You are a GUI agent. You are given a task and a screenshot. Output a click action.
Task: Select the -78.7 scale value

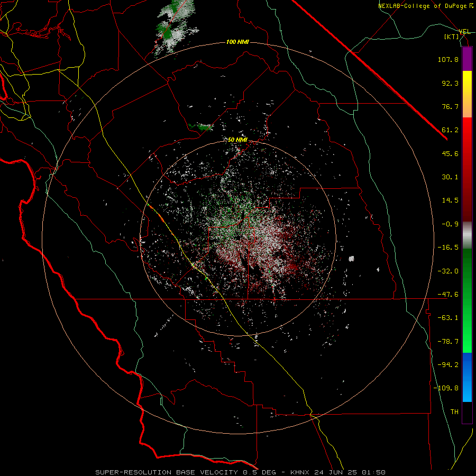pyautogui.click(x=448, y=342)
